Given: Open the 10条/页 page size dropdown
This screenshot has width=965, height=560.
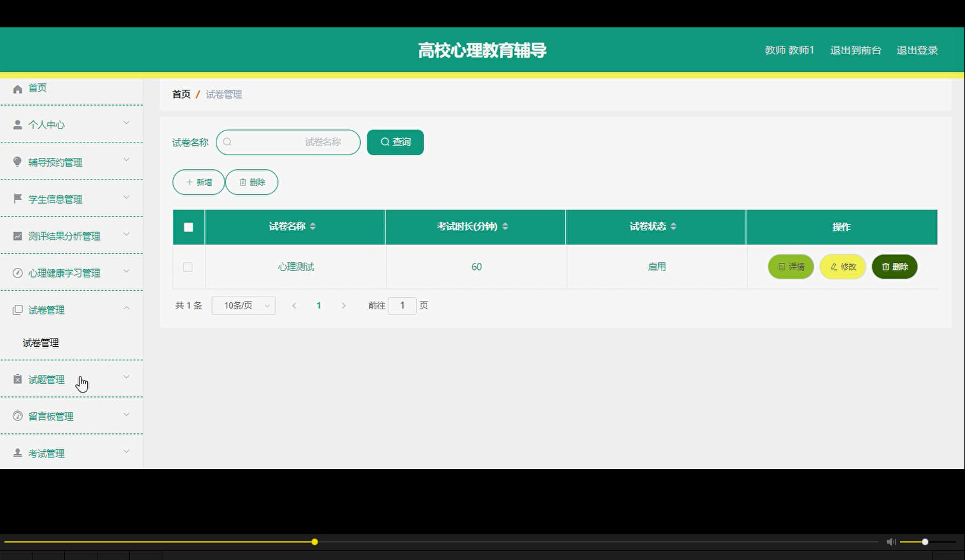Looking at the screenshot, I should [244, 306].
